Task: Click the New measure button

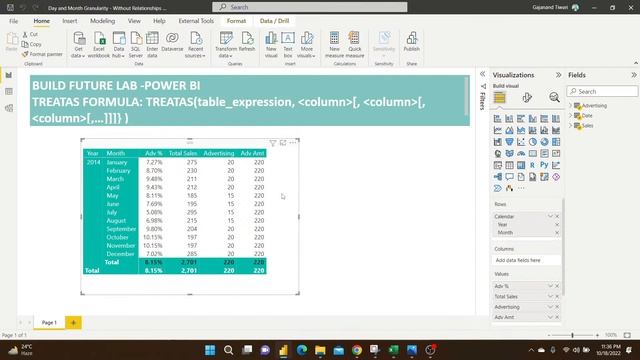Action: (x=334, y=45)
